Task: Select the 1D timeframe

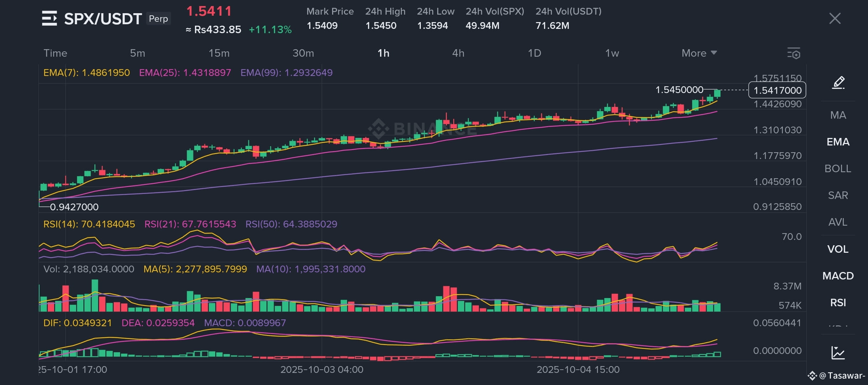Action: [x=534, y=53]
